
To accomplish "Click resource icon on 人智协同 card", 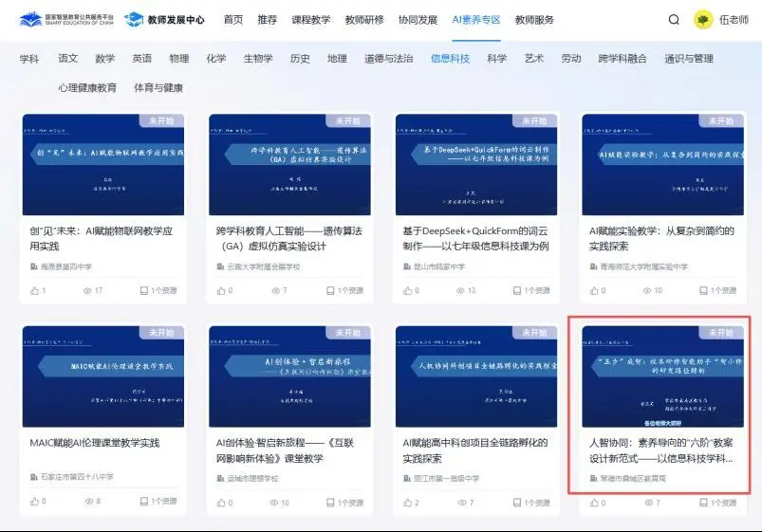I will click(703, 503).
